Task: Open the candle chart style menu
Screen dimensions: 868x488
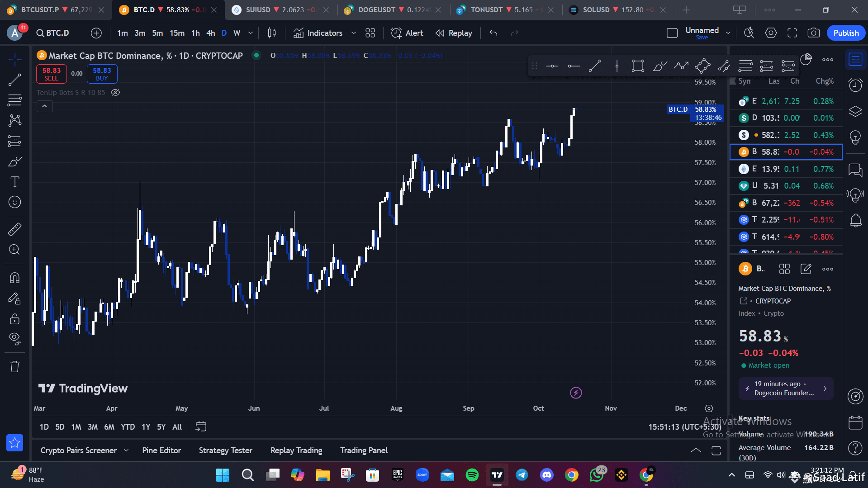Action: click(x=272, y=33)
